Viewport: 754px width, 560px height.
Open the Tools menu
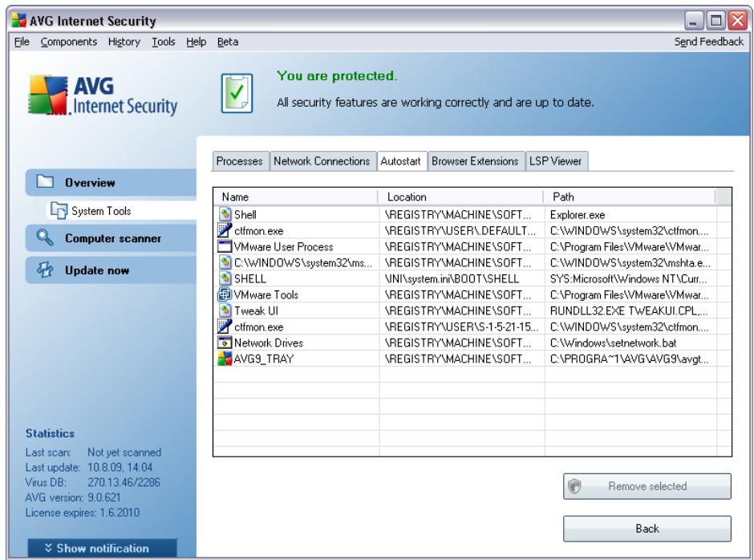click(x=164, y=42)
